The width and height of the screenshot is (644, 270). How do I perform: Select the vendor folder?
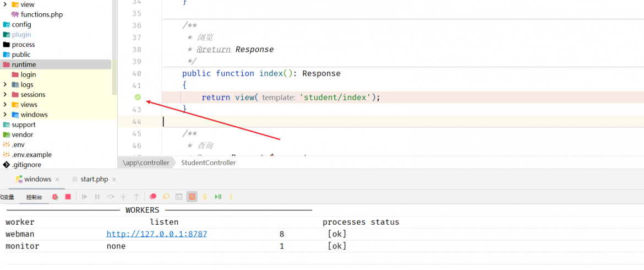[23, 135]
